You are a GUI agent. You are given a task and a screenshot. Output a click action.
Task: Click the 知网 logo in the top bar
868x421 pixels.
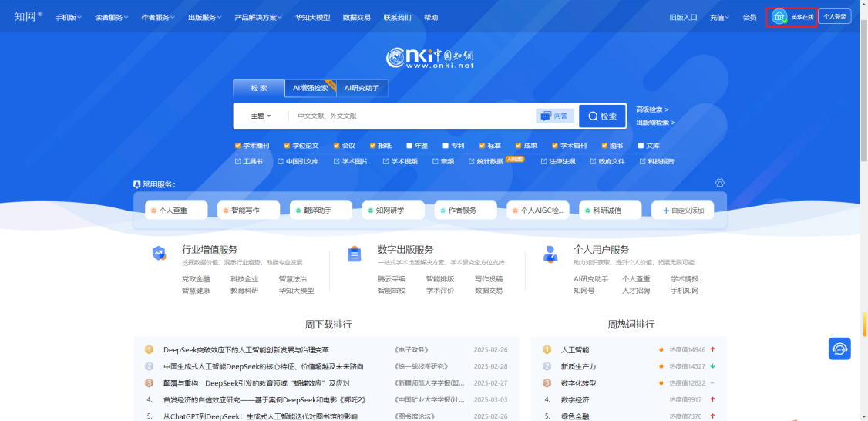pyautogui.click(x=29, y=17)
